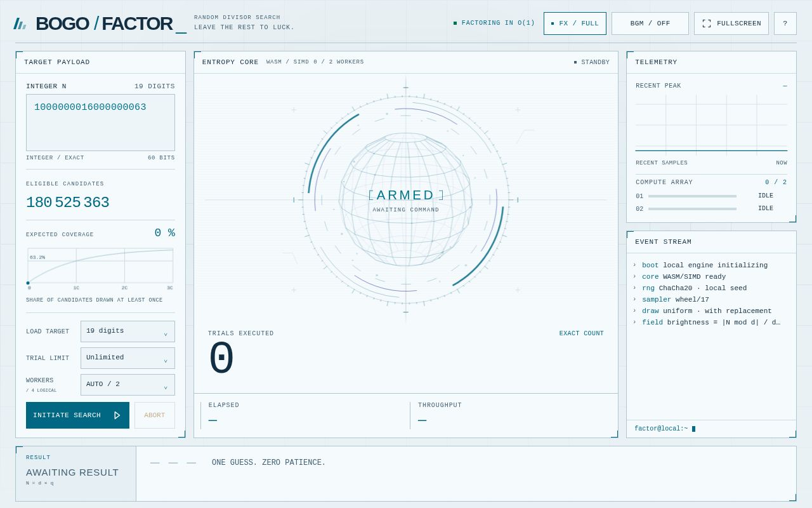Toggle BGM / OFF music setting

(x=650, y=23)
